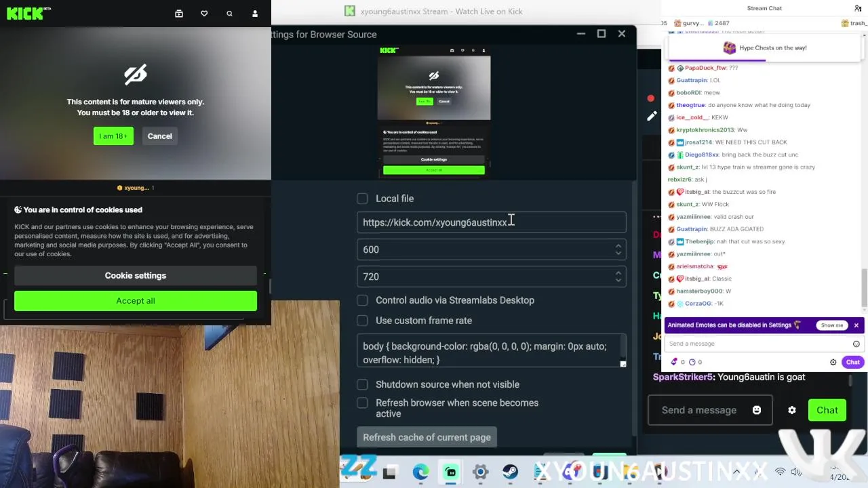Open the emoji picker in the white chat box
This screenshot has width=868, height=488.
tap(856, 344)
